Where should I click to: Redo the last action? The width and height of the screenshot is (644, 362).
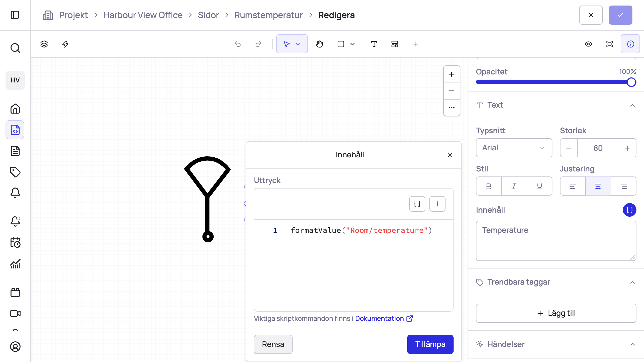point(258,44)
